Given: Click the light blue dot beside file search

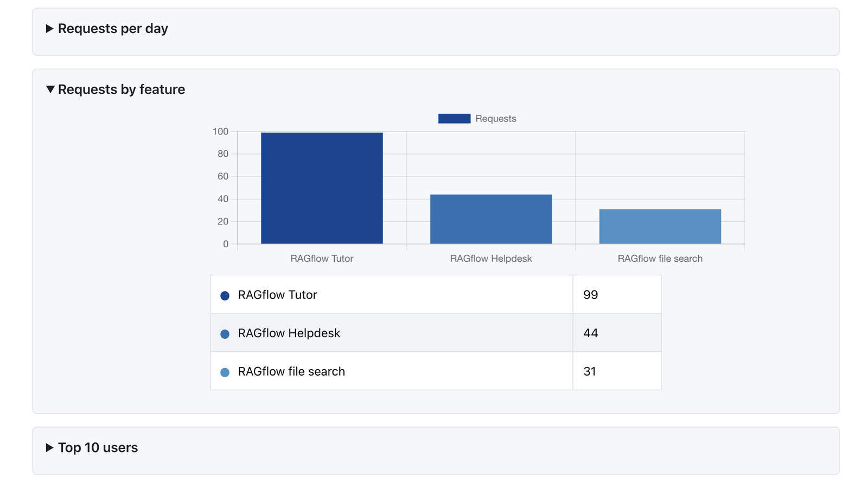Looking at the screenshot, I should (225, 372).
